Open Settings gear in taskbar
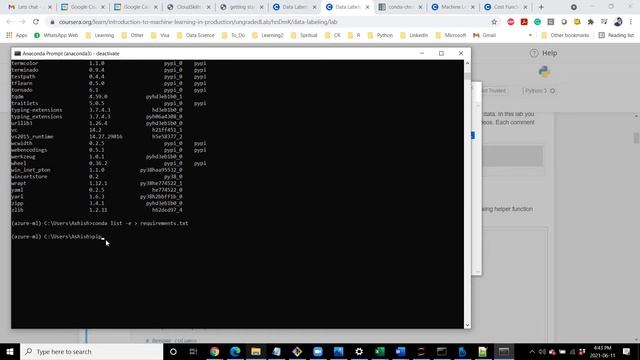640x360 pixels. pyautogui.click(x=359, y=351)
